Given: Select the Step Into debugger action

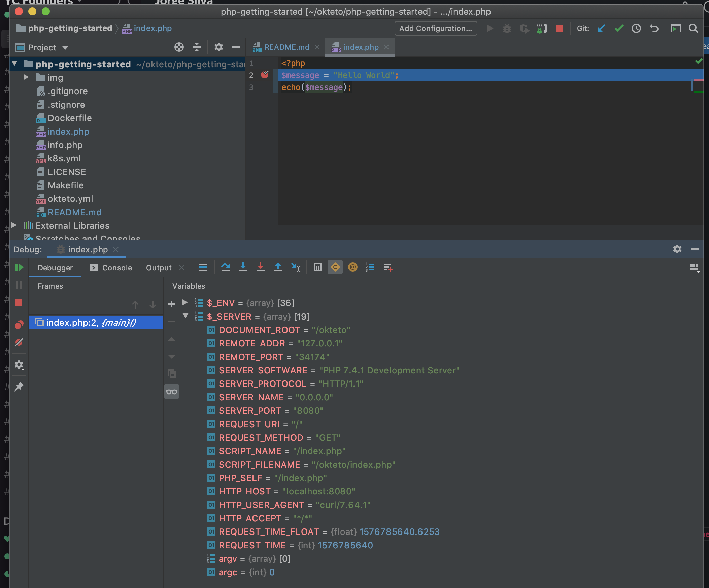Looking at the screenshot, I should click(243, 267).
